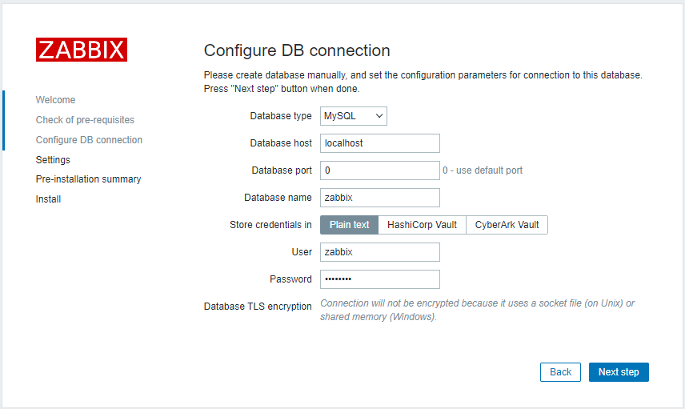Click the Back button
The image size is (685, 409).
(560, 372)
